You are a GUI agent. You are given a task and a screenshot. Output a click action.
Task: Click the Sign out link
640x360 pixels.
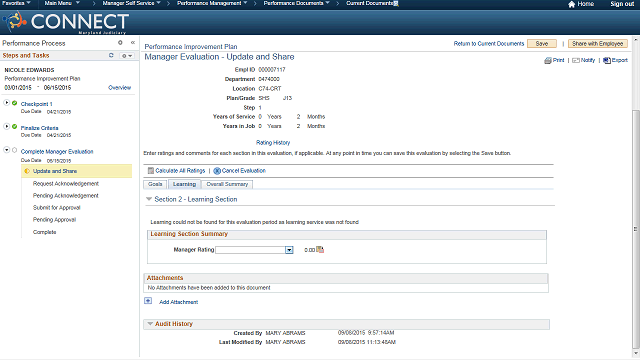click(x=622, y=4)
